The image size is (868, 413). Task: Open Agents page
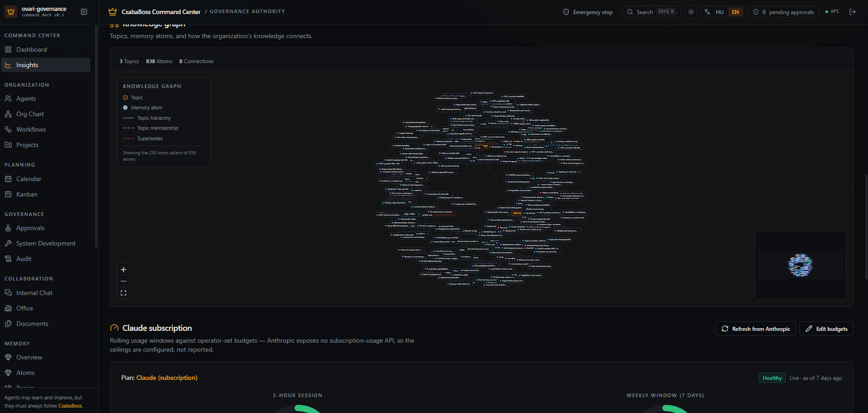[x=45, y=98]
